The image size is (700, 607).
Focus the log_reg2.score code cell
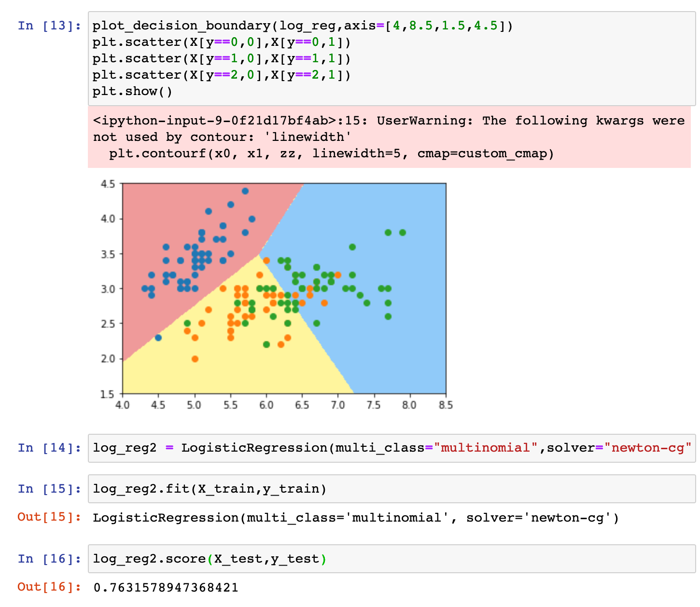(x=389, y=559)
